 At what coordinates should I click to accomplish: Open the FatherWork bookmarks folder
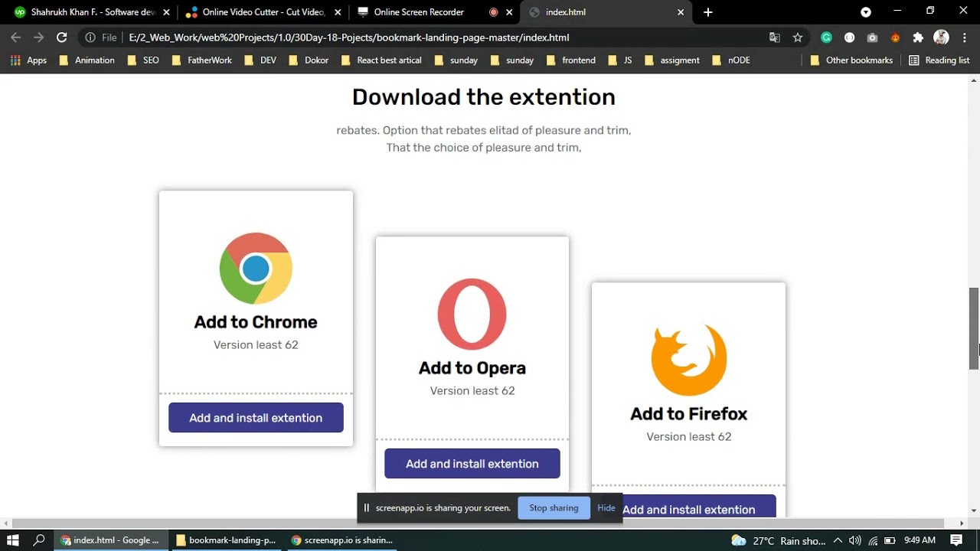201,60
